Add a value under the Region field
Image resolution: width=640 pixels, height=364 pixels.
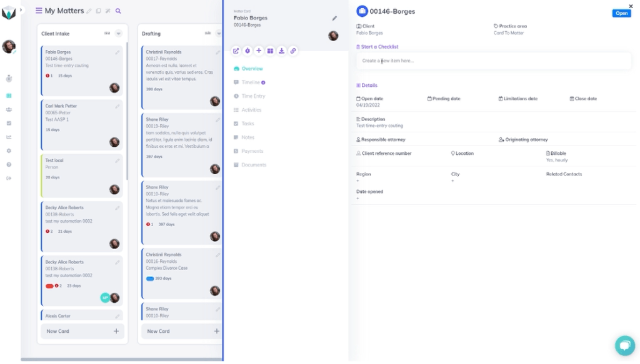tap(358, 181)
